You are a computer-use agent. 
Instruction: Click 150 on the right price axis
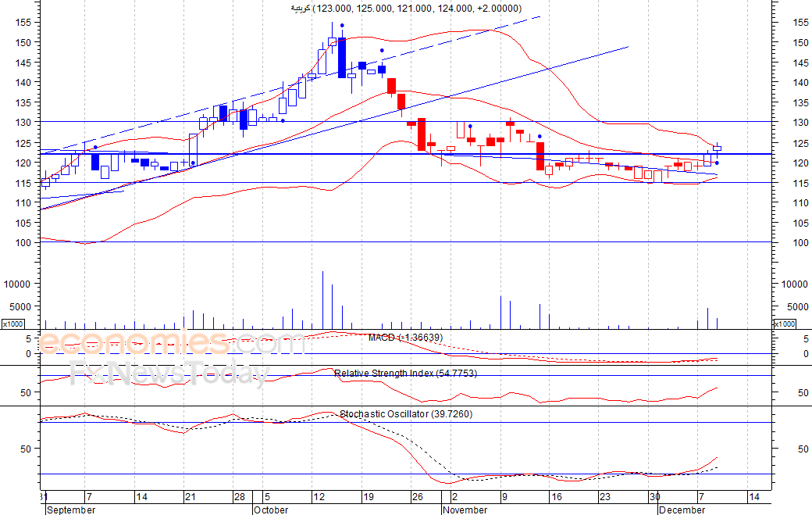tap(800, 42)
